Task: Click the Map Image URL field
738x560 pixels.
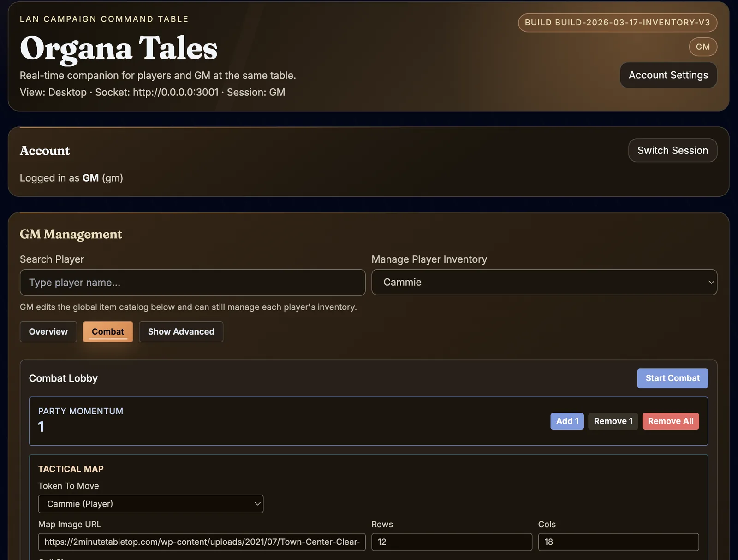Action: click(x=202, y=542)
